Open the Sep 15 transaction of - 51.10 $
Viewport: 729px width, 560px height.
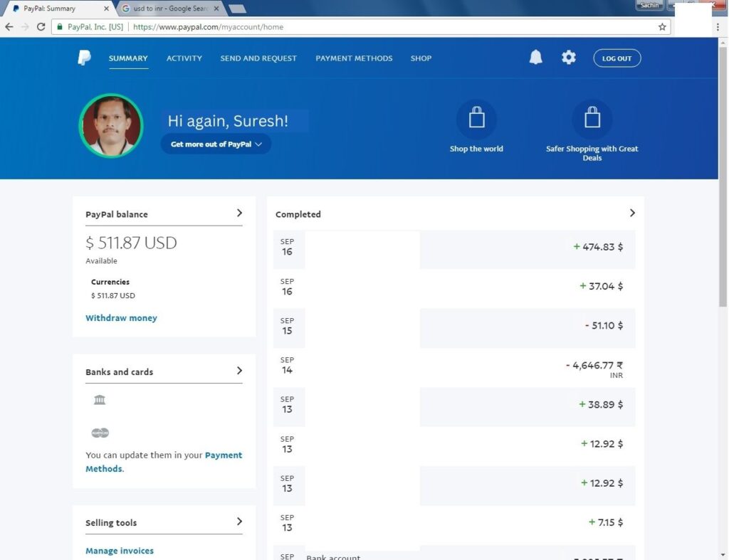454,328
